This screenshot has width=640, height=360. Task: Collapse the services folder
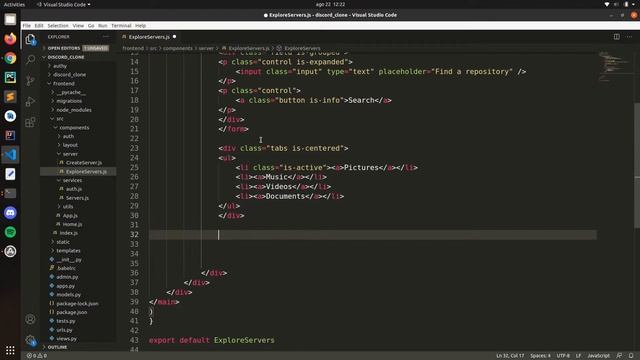(72, 180)
